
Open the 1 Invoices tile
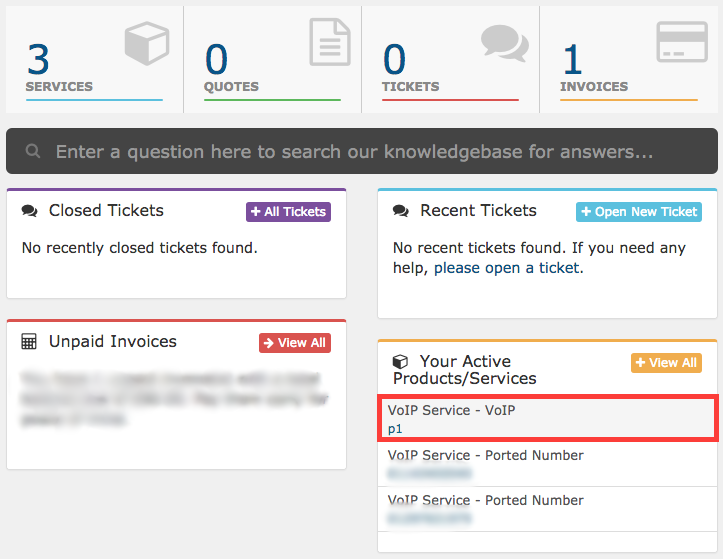point(629,59)
